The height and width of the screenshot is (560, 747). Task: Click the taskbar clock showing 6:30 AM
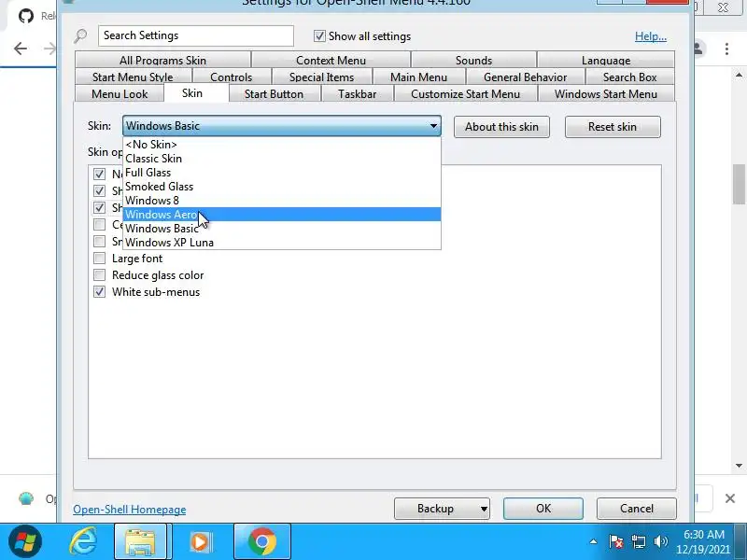point(704,541)
